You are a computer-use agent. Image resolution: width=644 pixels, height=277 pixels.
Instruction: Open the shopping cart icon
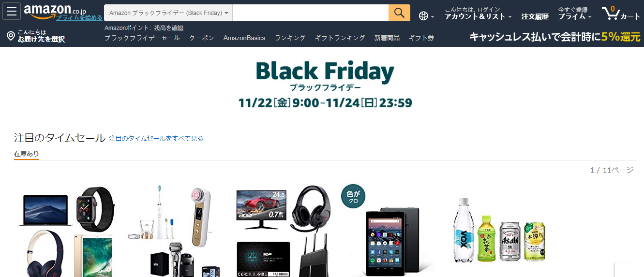(x=621, y=13)
